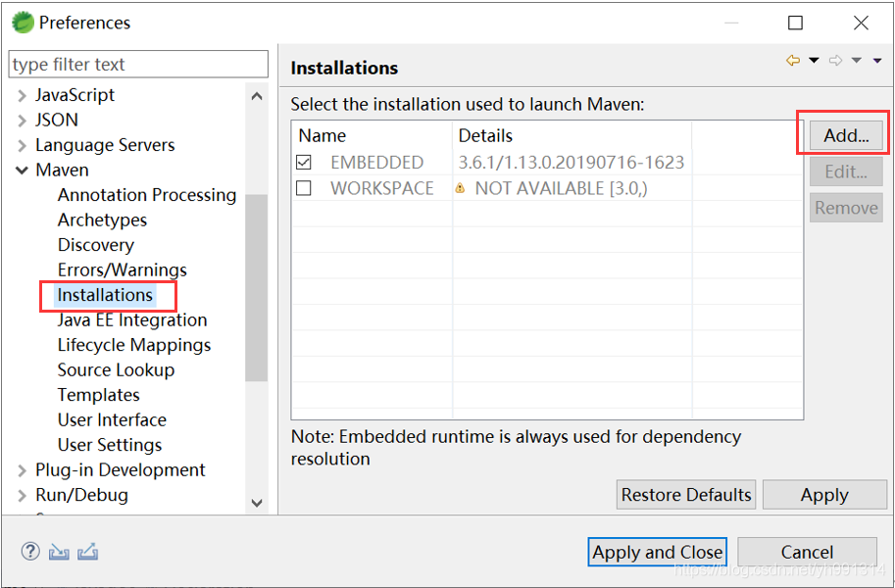Focus the type filter text field

(138, 65)
